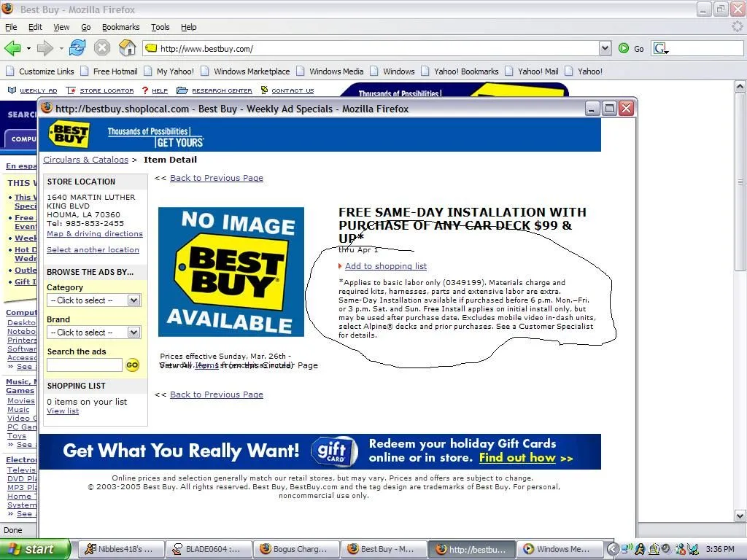This screenshot has width=747, height=560.
Task: Click the green Back arrow in Firefox toolbar
Action: click(12, 48)
